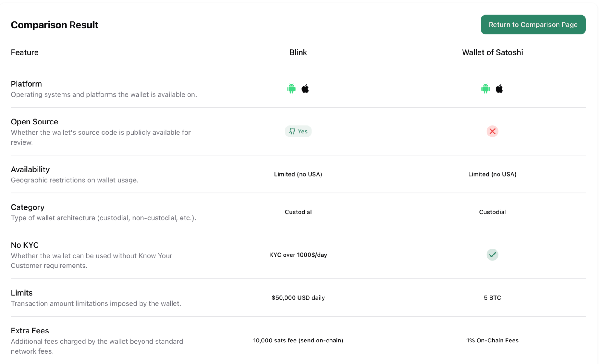Click the 1% On-Chain Fees value

point(492,340)
